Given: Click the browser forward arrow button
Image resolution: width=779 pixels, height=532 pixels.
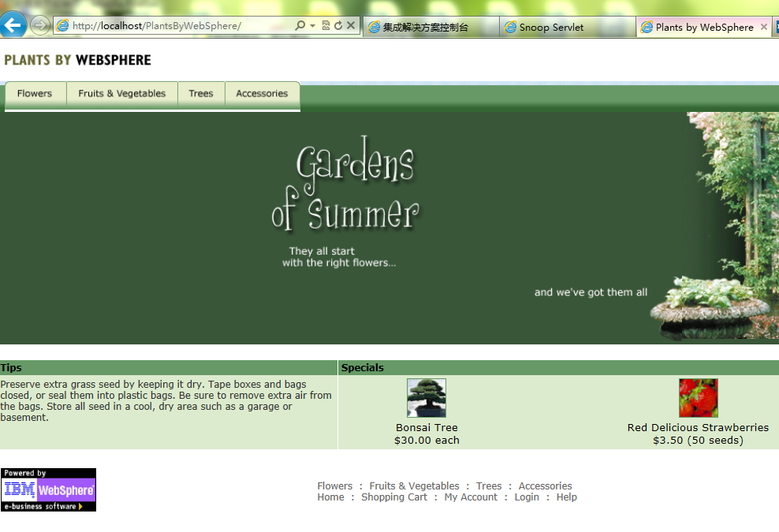Looking at the screenshot, I should (39, 25).
